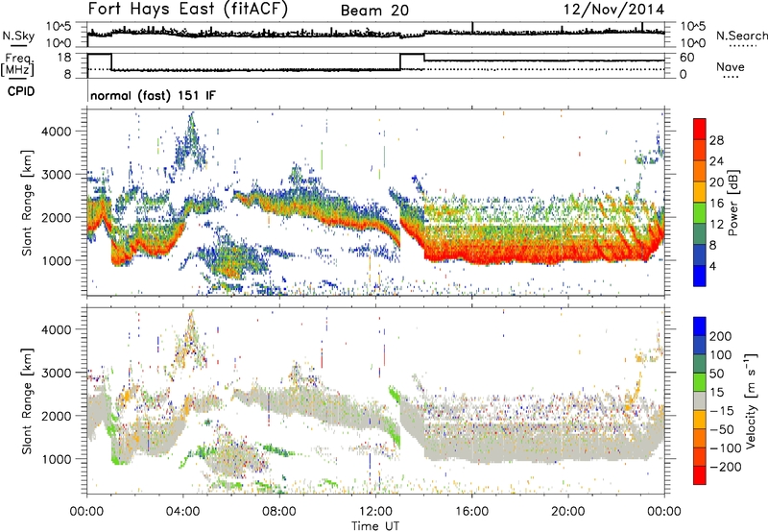Click the "-15" label on the velocity colorbar
This screenshot has height=532, width=768.
tap(722, 411)
